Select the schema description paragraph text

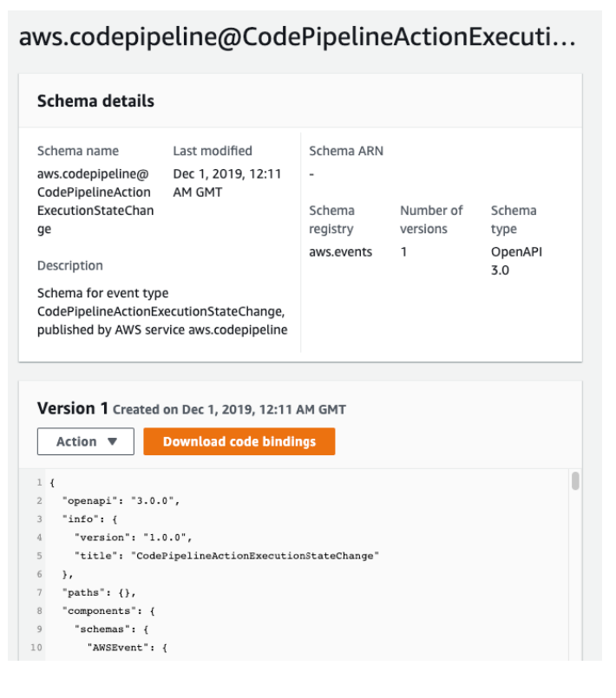click(x=162, y=311)
